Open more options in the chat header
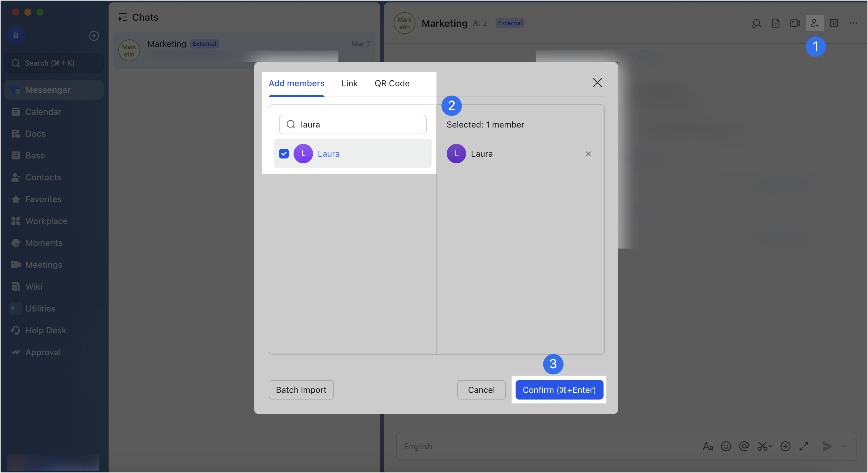This screenshot has height=473, width=868. [x=853, y=23]
